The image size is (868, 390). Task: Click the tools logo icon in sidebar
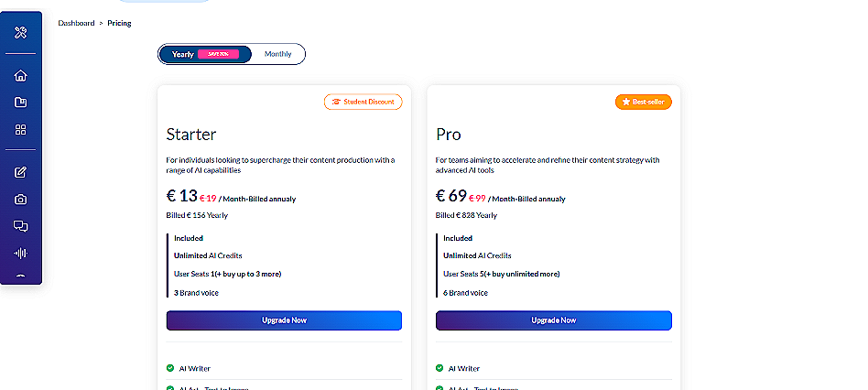pyautogui.click(x=20, y=34)
